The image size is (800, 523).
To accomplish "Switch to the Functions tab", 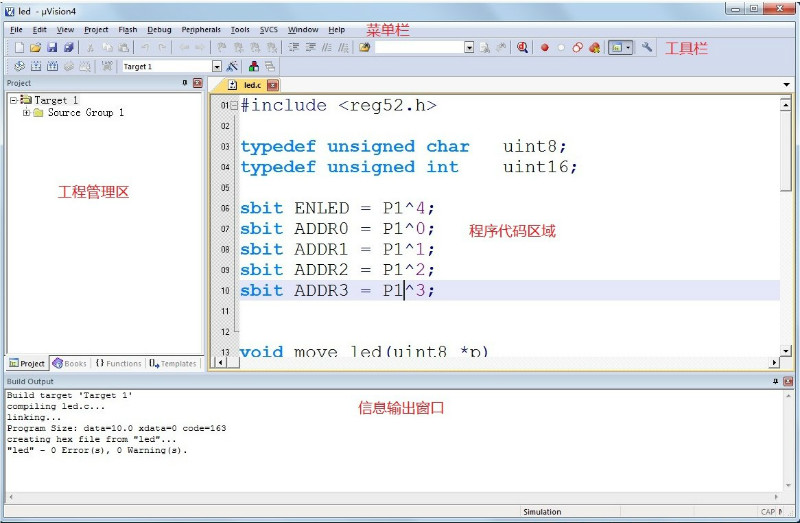I will click(x=119, y=364).
